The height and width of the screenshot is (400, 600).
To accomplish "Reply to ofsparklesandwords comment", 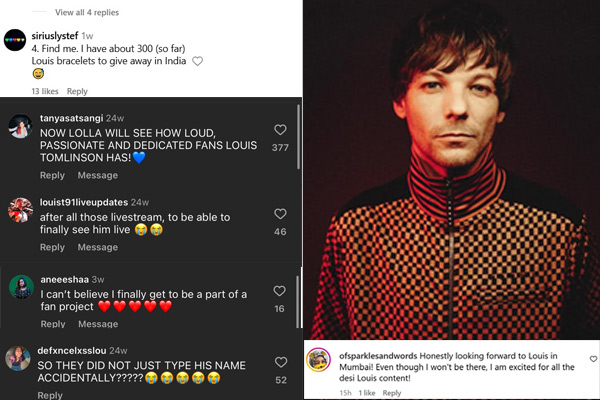I will tap(392, 393).
